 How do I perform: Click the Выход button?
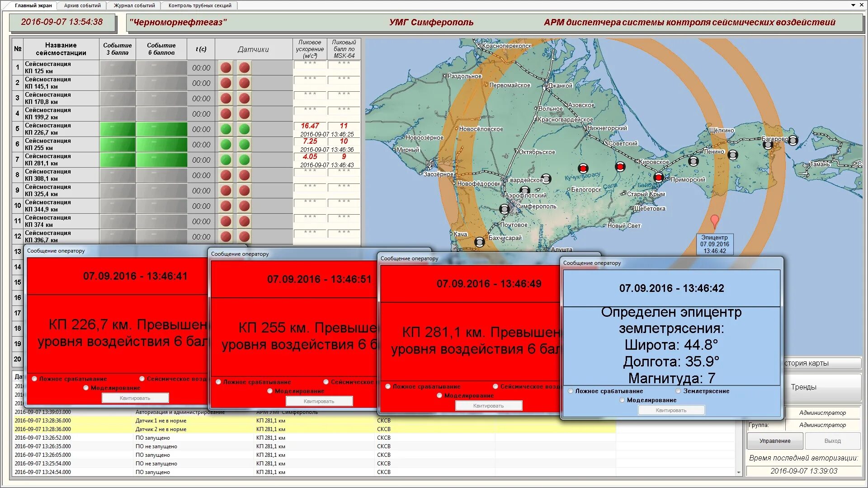(x=832, y=441)
